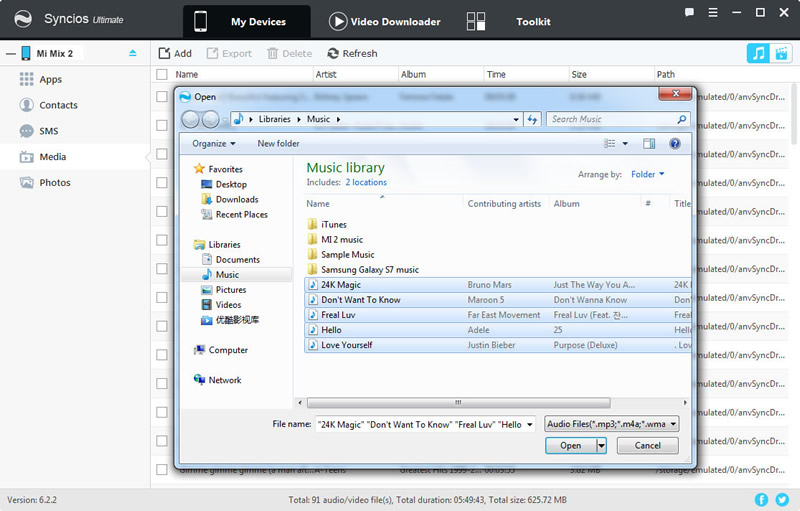Click the search magnifier icon
The height and width of the screenshot is (511, 800).
pyautogui.click(x=682, y=119)
